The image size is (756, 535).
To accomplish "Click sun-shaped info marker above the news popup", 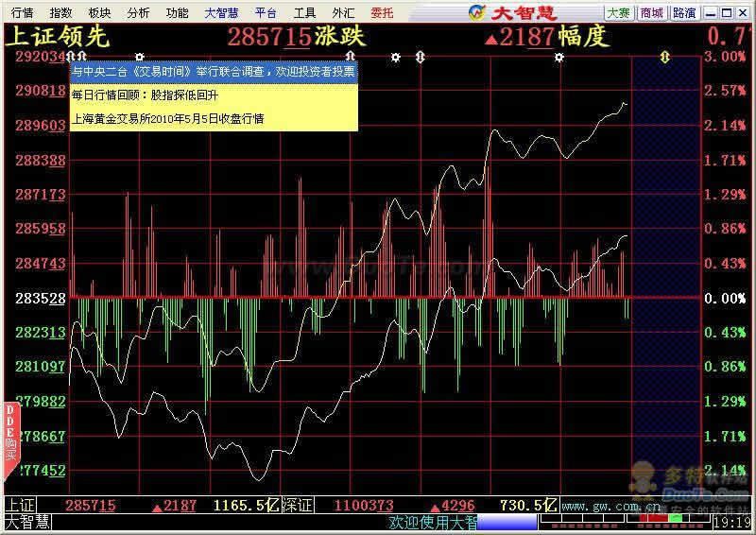I will (140, 58).
